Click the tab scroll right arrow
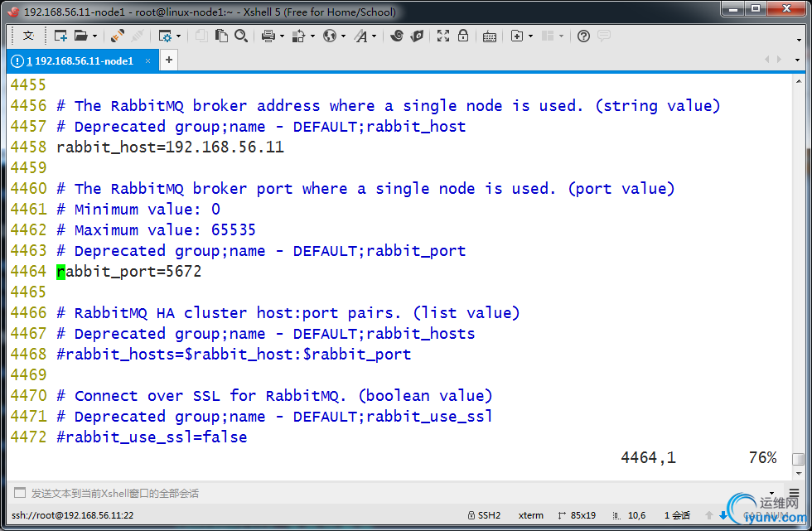812x531 pixels. (x=779, y=60)
